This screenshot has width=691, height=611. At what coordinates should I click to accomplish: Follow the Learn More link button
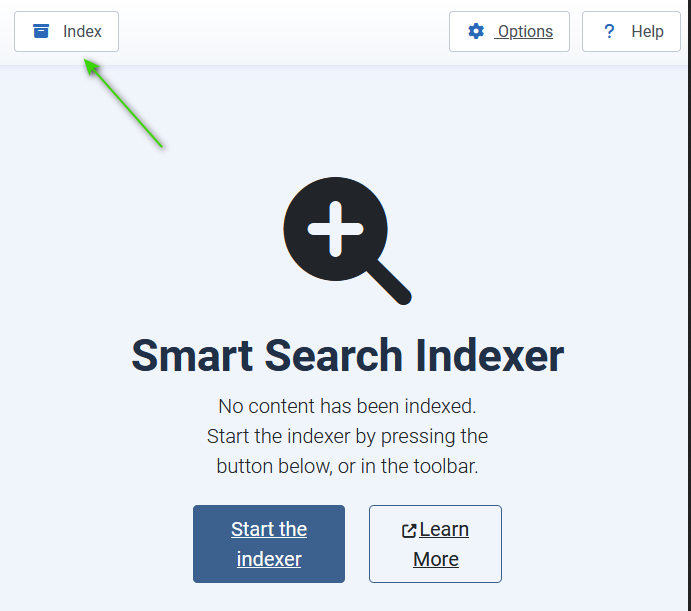tap(435, 544)
